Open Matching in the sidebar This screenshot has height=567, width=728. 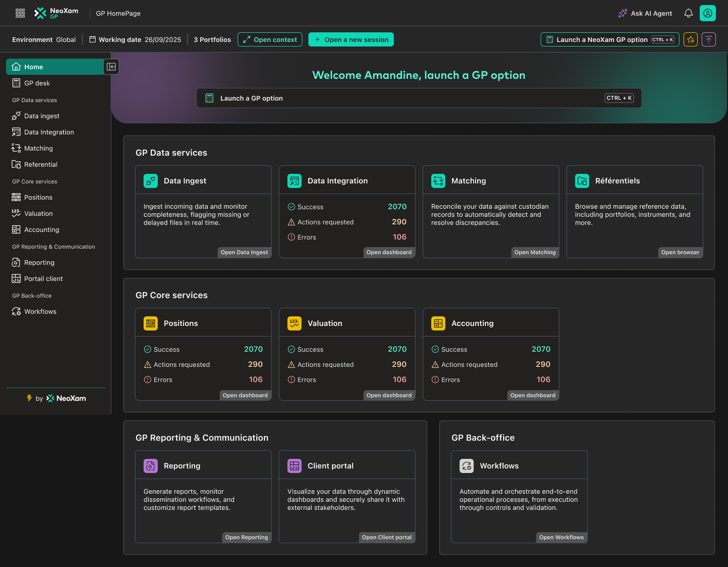(x=55, y=148)
